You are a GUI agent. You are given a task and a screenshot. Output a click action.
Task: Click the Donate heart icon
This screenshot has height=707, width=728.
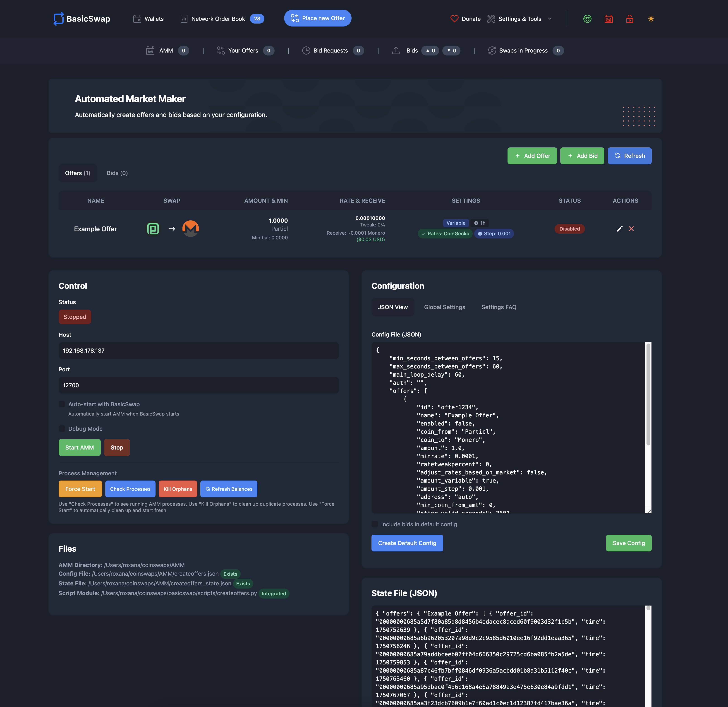pyautogui.click(x=454, y=19)
